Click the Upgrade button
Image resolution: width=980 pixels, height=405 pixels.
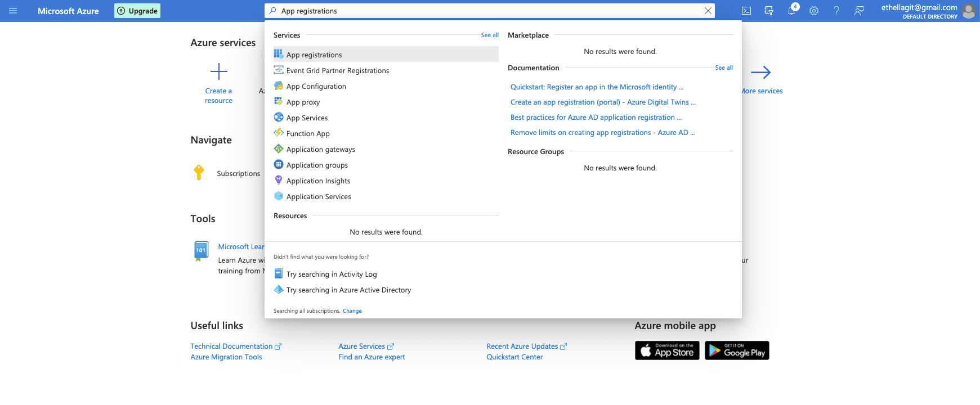pos(137,11)
